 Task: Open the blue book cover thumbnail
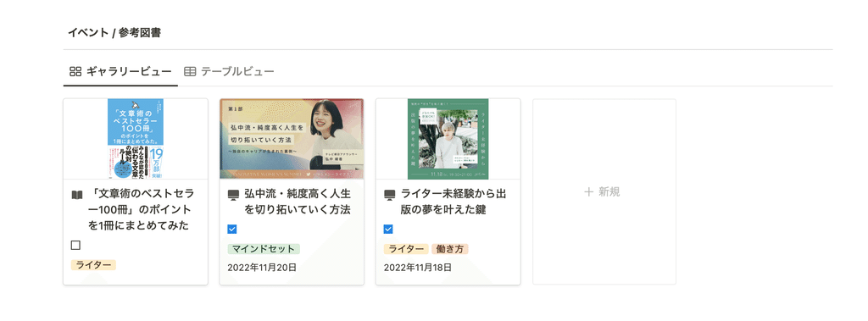pyautogui.click(x=136, y=139)
